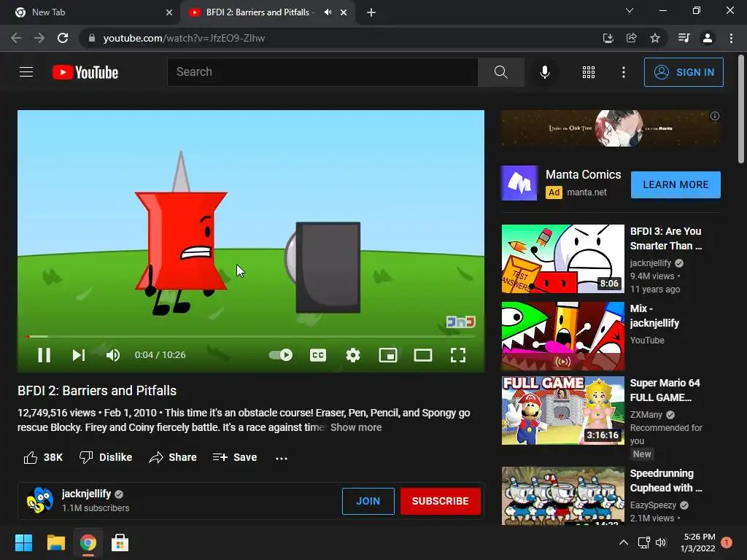Screen dimensions: 747x560
Task: Open jacknjellify channel avatar
Action: [x=40, y=500]
